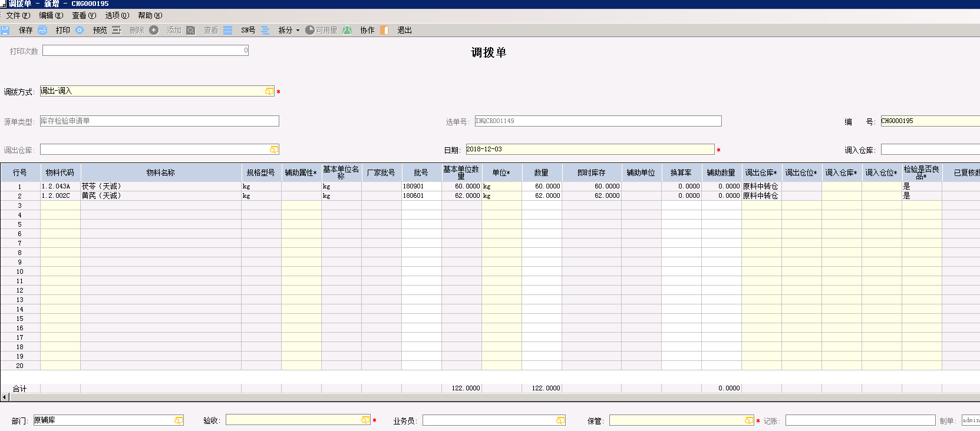Click 原料中转仓 cell in row 1.2.043A

(761, 187)
